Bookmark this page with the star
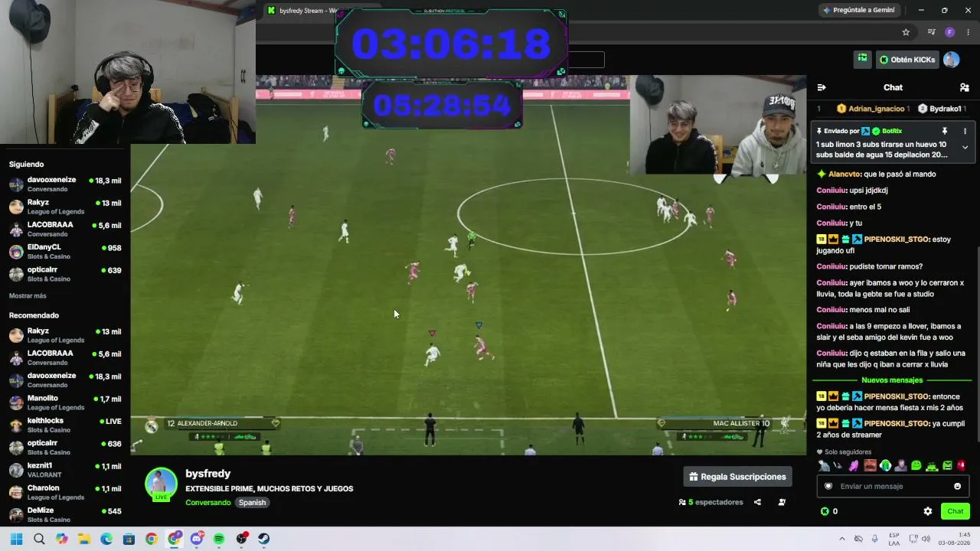This screenshot has width=980, height=551. [906, 32]
